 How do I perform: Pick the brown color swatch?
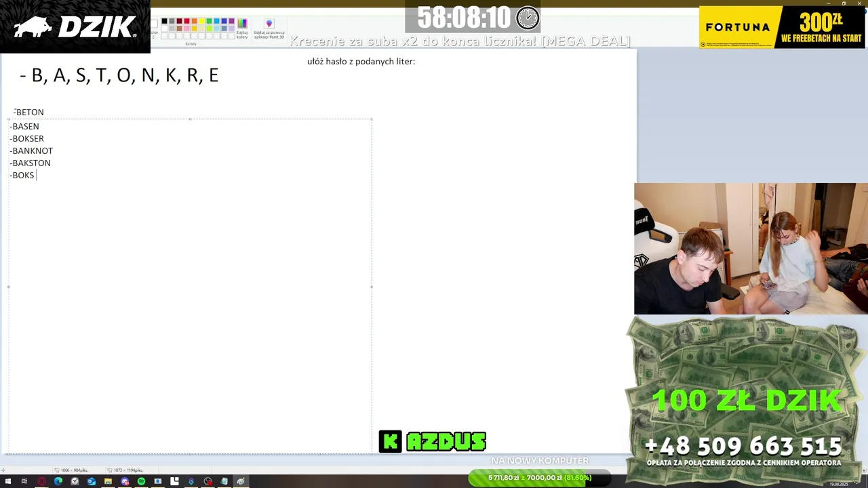coord(179,28)
